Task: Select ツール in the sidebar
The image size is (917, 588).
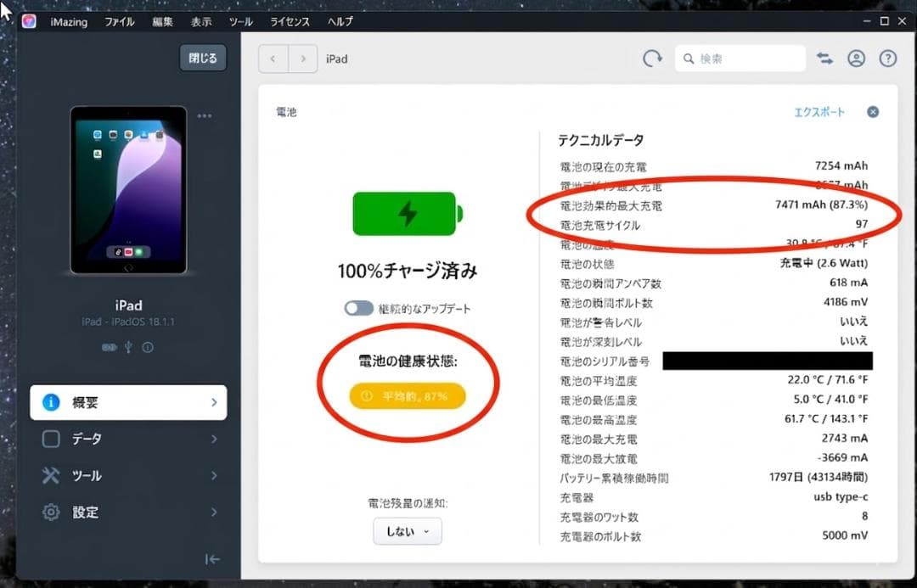Action: pos(128,476)
